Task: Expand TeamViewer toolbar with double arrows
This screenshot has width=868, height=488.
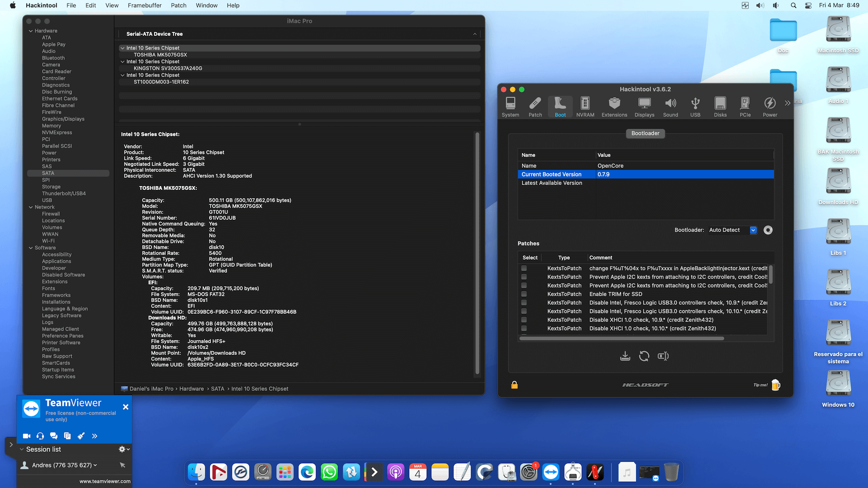Action: 94,436
